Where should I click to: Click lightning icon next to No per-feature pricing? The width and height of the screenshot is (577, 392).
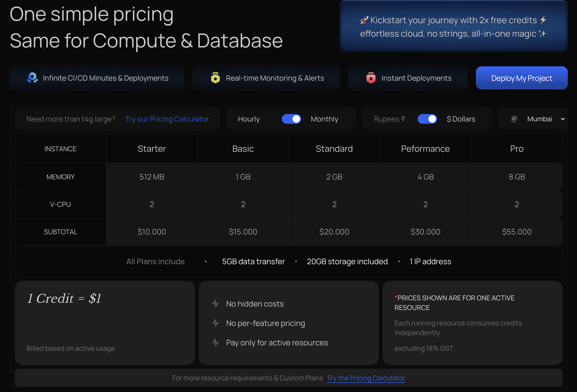(215, 323)
